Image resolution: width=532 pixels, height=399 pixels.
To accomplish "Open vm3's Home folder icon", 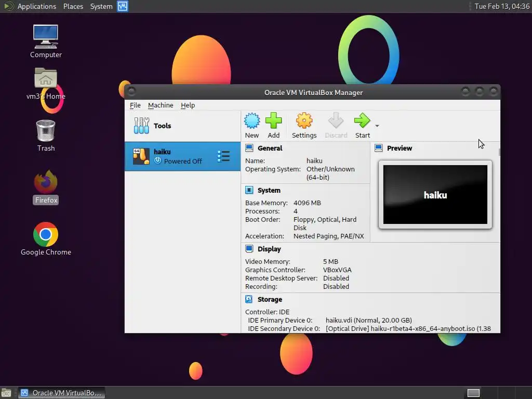I will [46, 84].
